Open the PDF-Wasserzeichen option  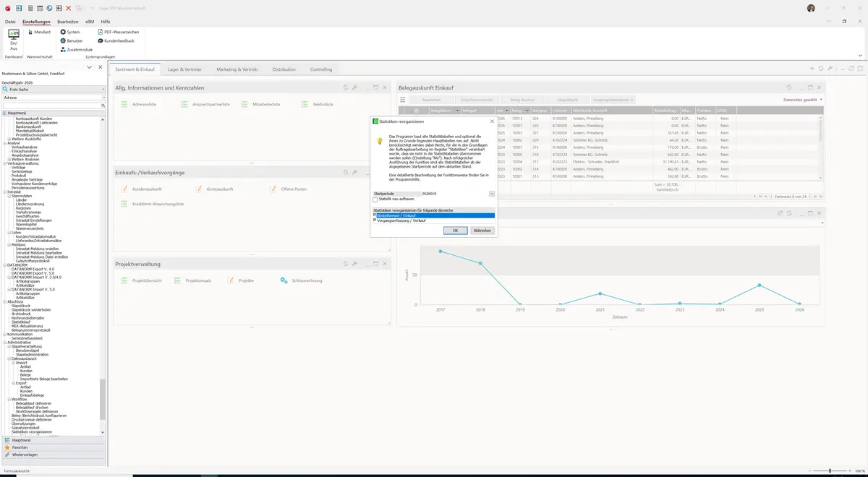[118, 32]
